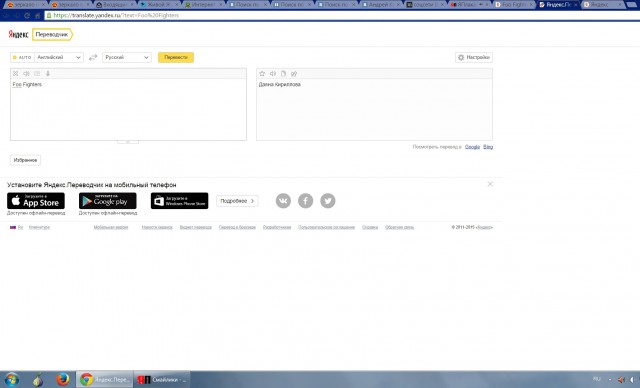View the translation in Google
This screenshot has height=388, width=640.
click(x=472, y=146)
